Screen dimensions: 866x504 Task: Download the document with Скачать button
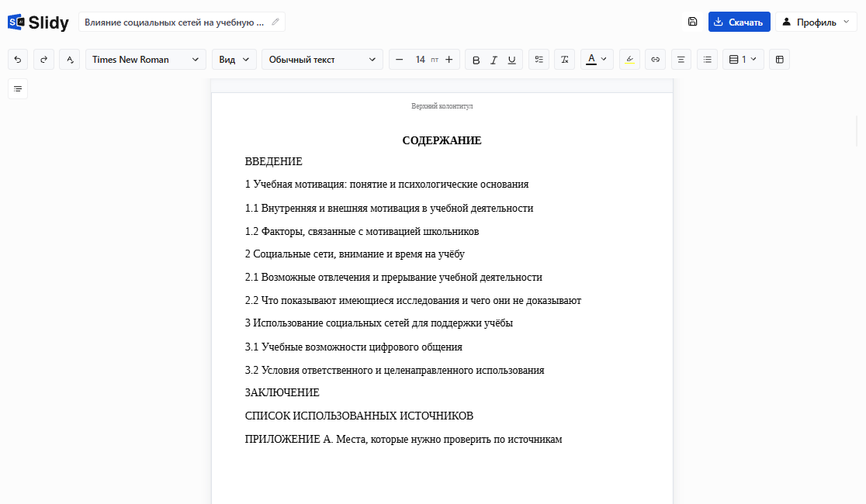coord(739,22)
